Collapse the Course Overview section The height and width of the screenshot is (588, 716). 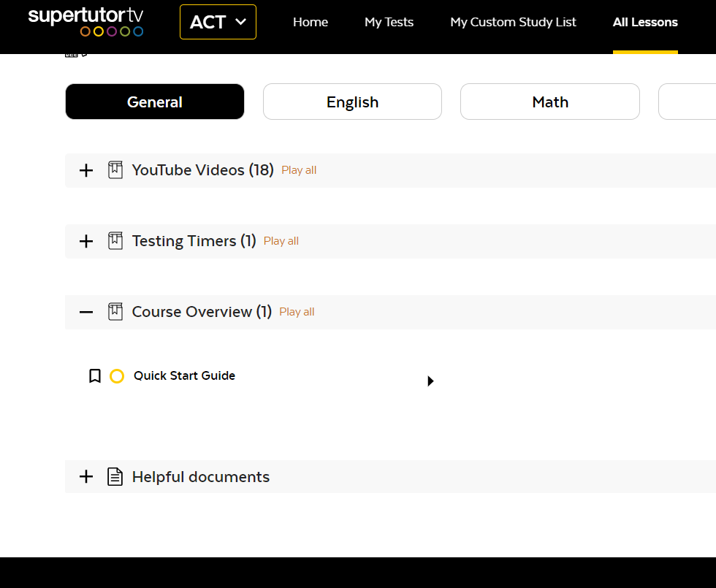click(x=86, y=312)
